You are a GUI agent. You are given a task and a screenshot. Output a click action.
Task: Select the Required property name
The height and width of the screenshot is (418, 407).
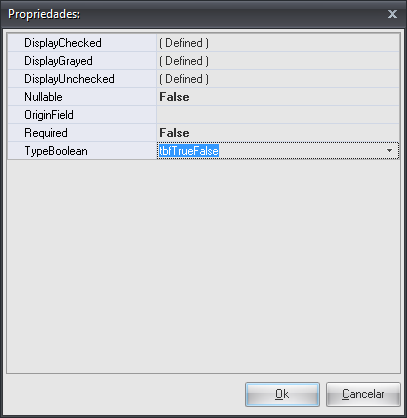pos(46,133)
